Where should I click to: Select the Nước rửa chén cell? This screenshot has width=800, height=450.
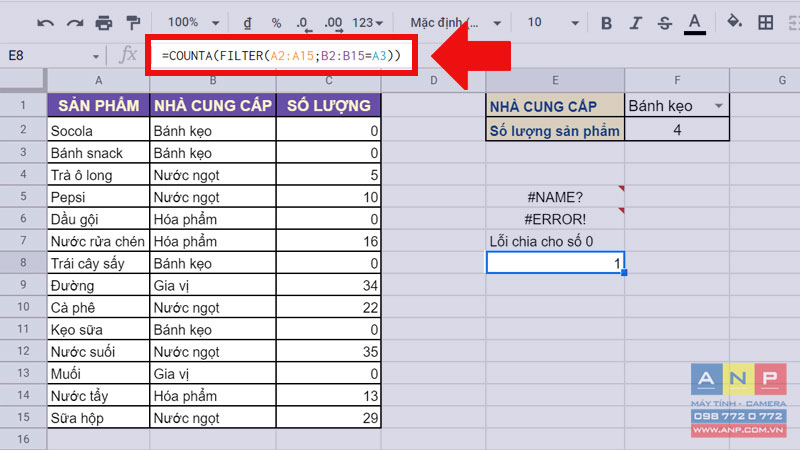pos(98,241)
